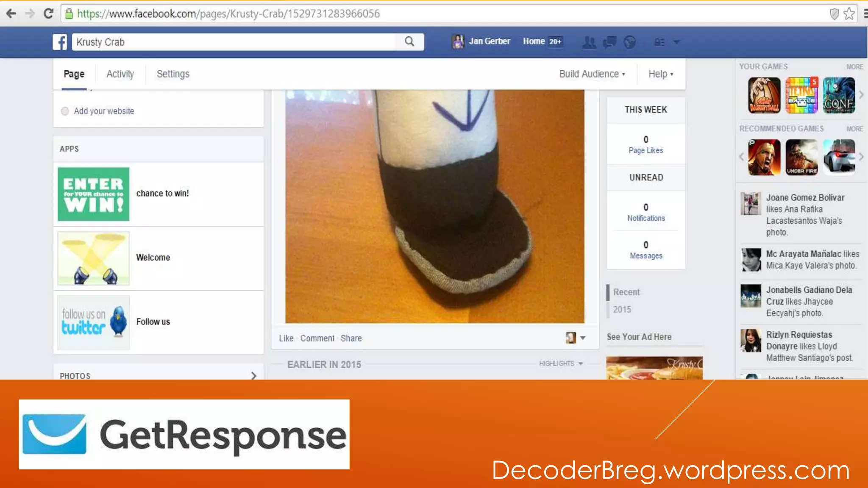Click the Krusty ad food image

point(654,368)
